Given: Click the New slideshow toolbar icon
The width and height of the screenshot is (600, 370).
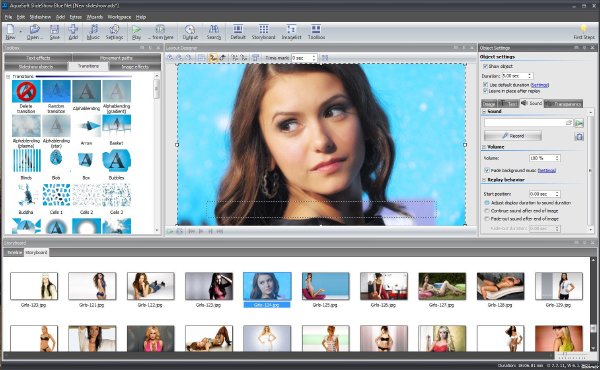Looking at the screenshot, I should click(10, 32).
